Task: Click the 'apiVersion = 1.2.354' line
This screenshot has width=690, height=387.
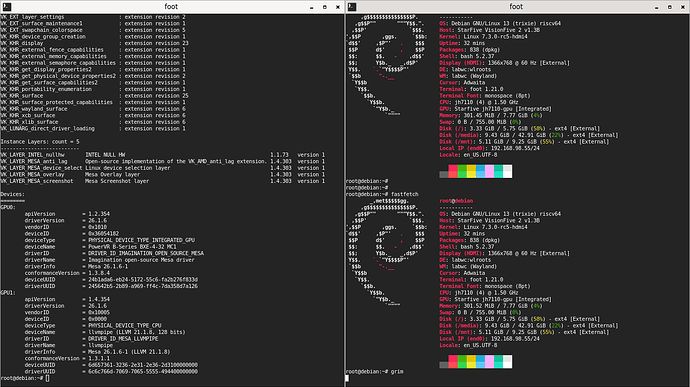Action: tap(67, 214)
